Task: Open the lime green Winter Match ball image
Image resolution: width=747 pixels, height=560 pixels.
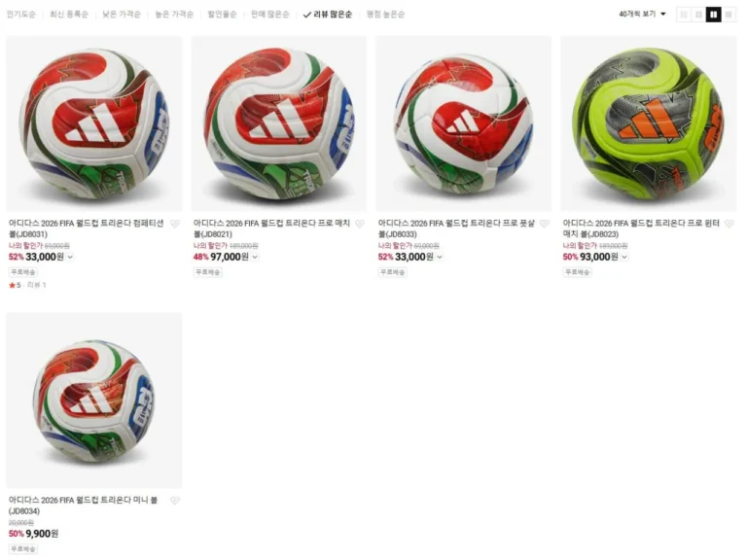Action: pyautogui.click(x=649, y=123)
